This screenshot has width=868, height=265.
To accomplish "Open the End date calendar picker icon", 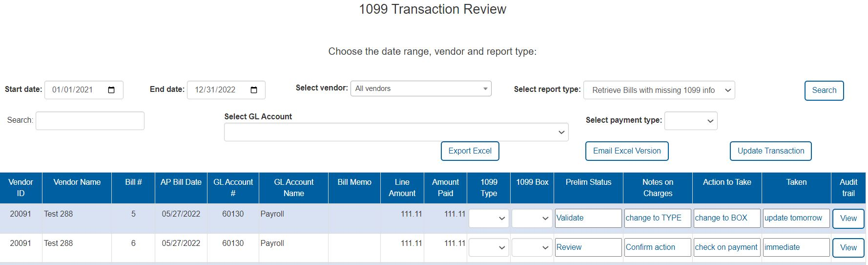I will [x=254, y=90].
